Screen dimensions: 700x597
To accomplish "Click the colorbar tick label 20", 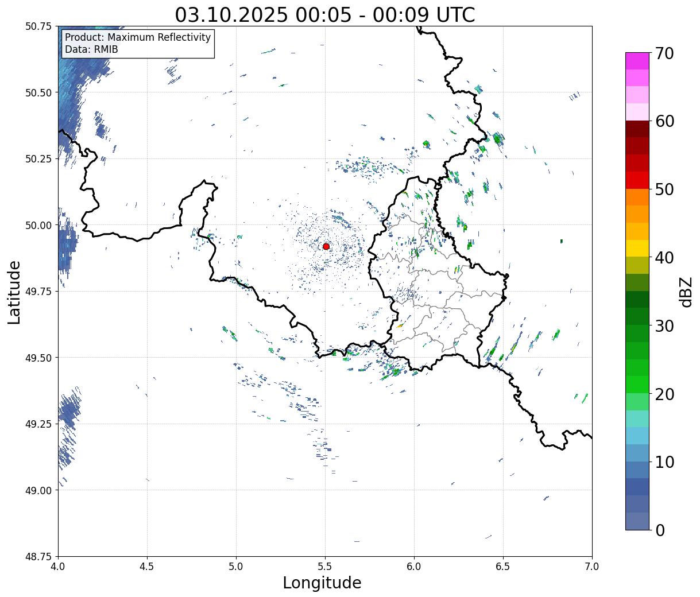I will (x=664, y=394).
